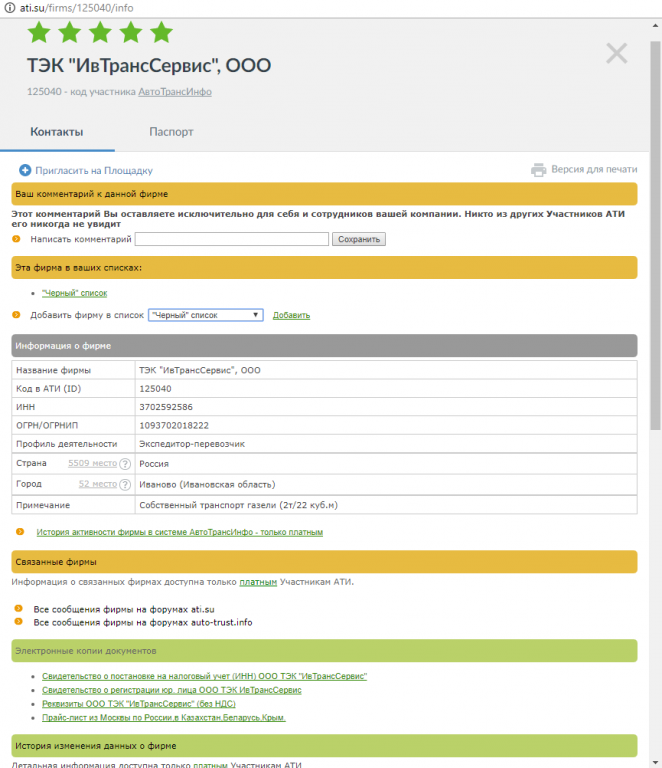Open Свидетельство о регистрации юр. лица document
The image size is (662, 768).
(x=172, y=690)
